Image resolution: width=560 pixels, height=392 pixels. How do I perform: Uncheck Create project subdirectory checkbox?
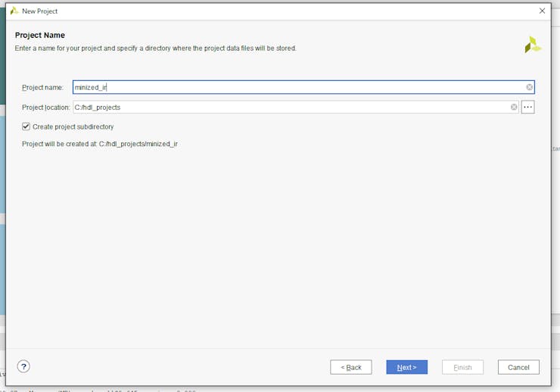tap(26, 126)
